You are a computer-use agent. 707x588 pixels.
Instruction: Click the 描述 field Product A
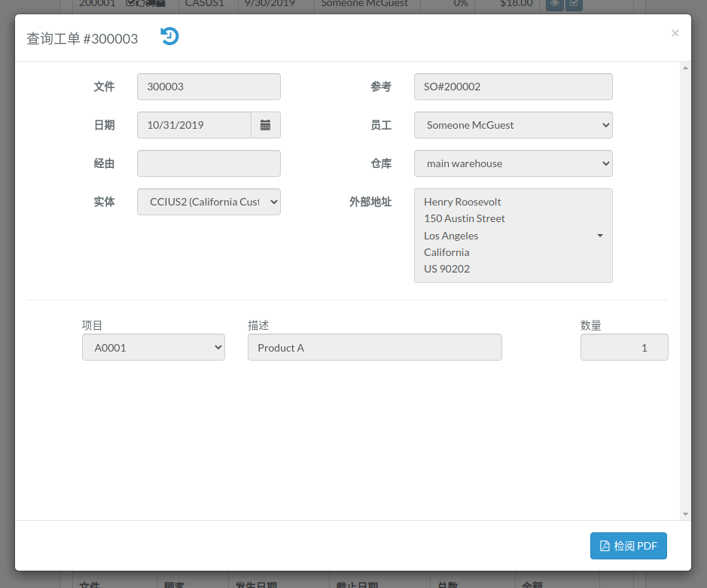click(x=375, y=347)
